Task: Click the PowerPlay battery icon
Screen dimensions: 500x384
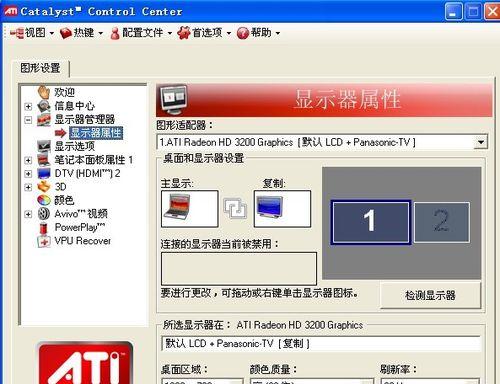Action: pyautogui.click(x=44, y=228)
